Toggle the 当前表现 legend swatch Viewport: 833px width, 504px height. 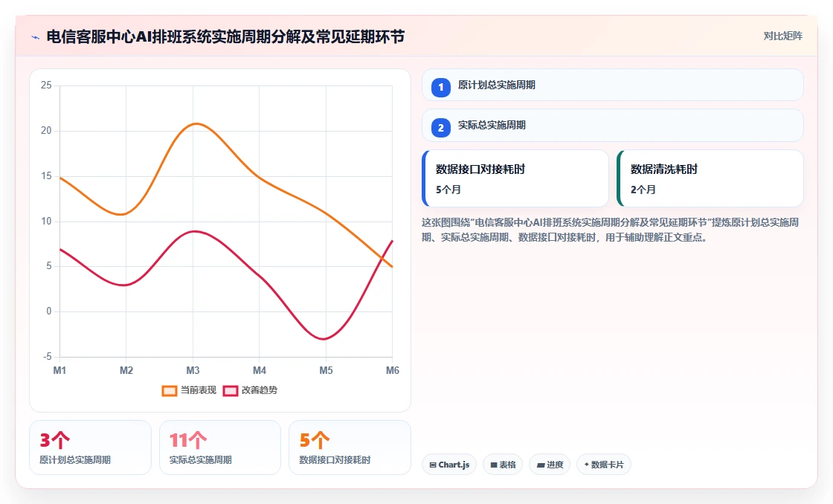pos(170,391)
